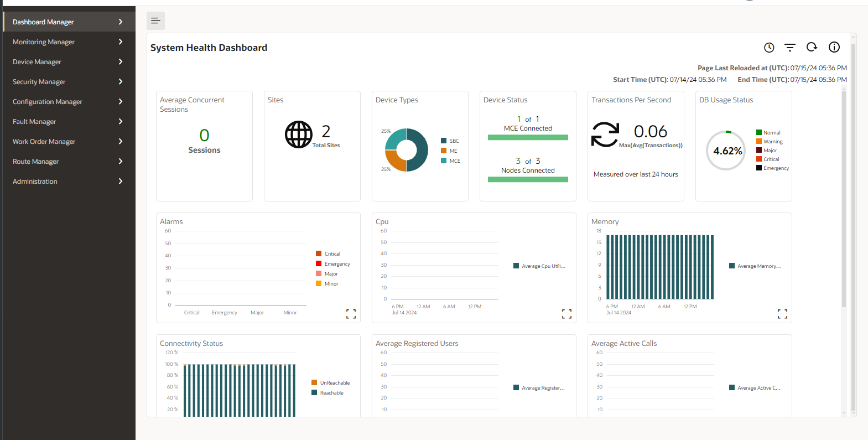Click the Device Types donut chart

pyautogui.click(x=407, y=150)
